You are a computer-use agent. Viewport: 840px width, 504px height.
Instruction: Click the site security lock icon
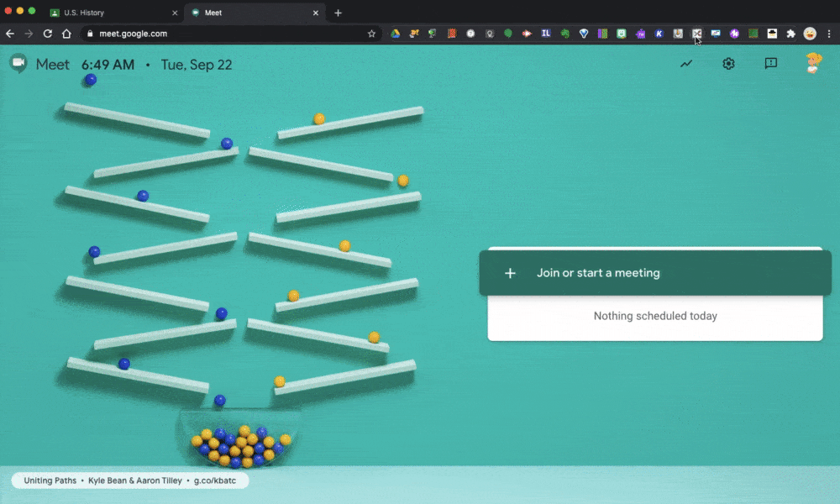[x=89, y=34]
